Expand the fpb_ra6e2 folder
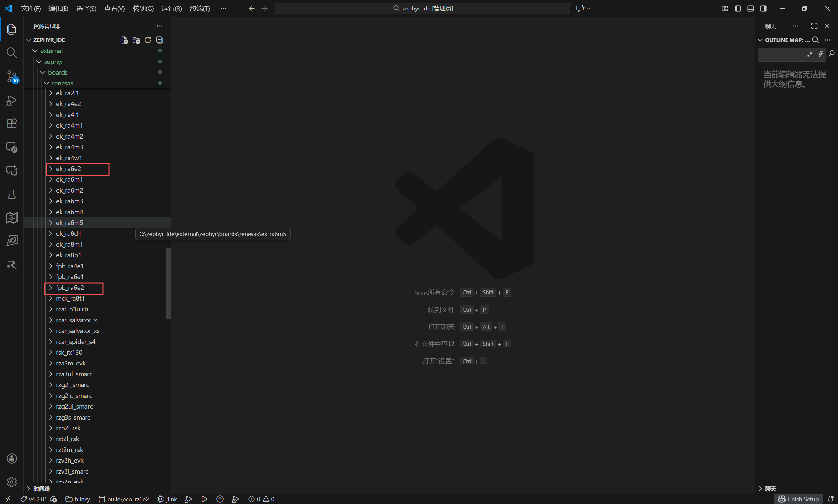 (x=97, y=288)
